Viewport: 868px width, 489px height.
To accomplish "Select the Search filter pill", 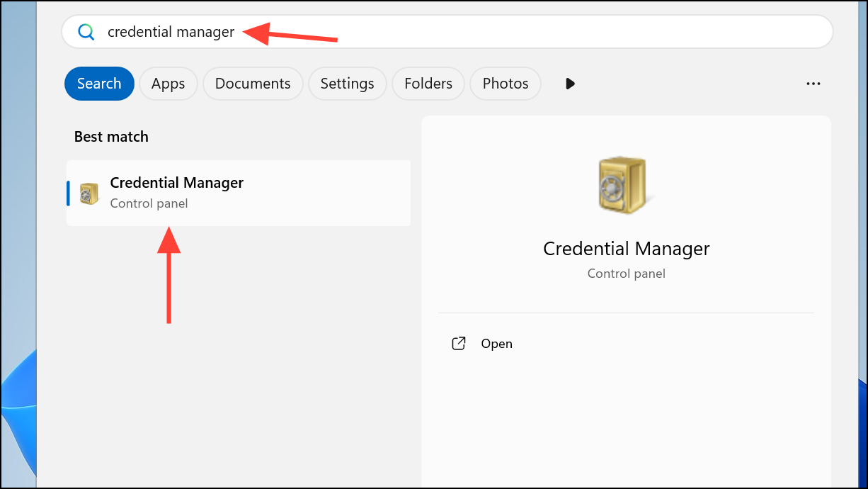I will (99, 84).
